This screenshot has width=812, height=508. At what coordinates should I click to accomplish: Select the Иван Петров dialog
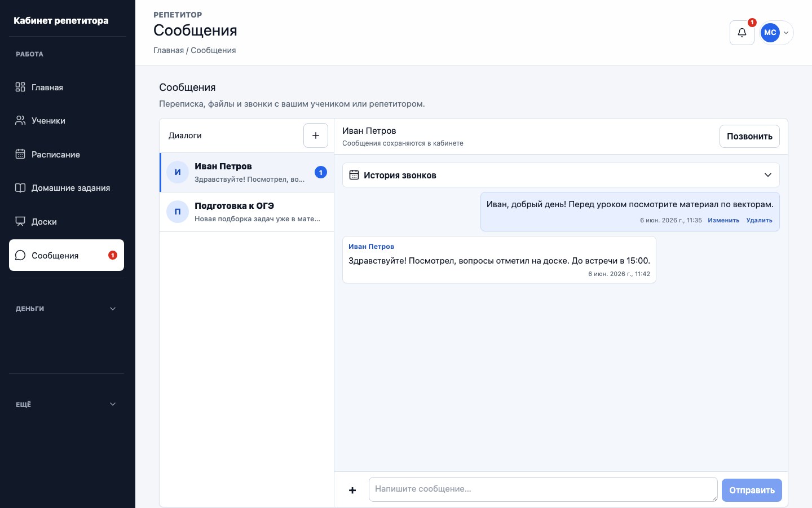247,172
